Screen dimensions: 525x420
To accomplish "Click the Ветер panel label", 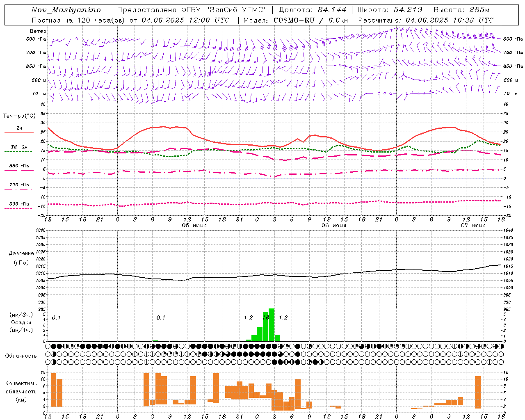I will [x=38, y=31].
